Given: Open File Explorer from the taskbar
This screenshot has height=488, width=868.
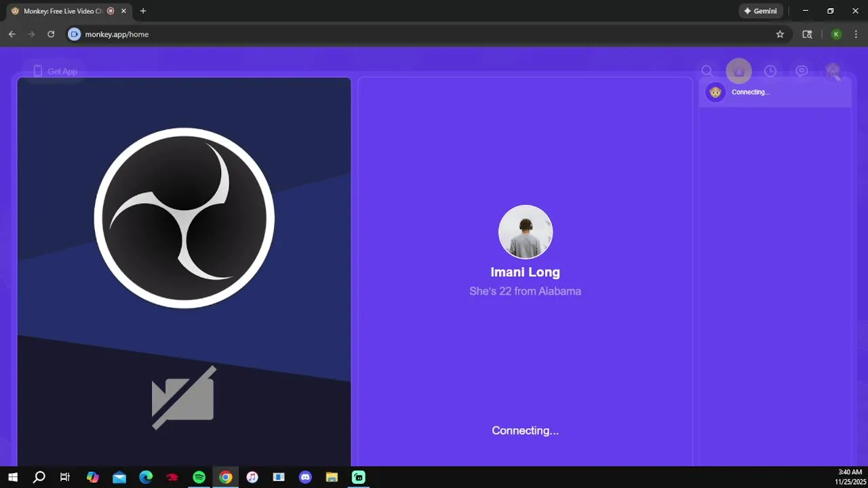Looking at the screenshot, I should pyautogui.click(x=332, y=477).
